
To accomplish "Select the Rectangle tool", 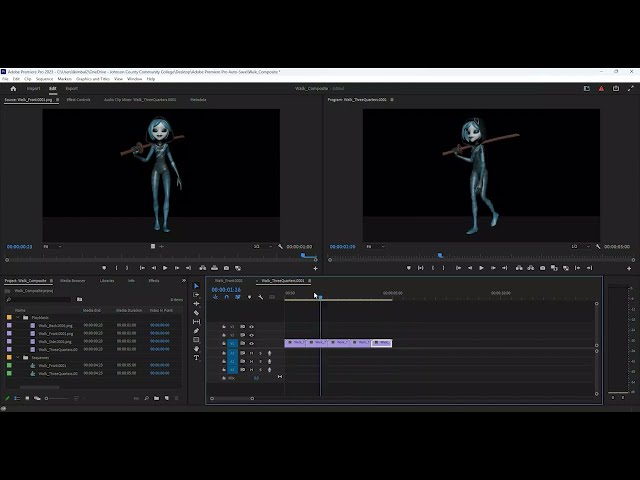I will (196, 340).
